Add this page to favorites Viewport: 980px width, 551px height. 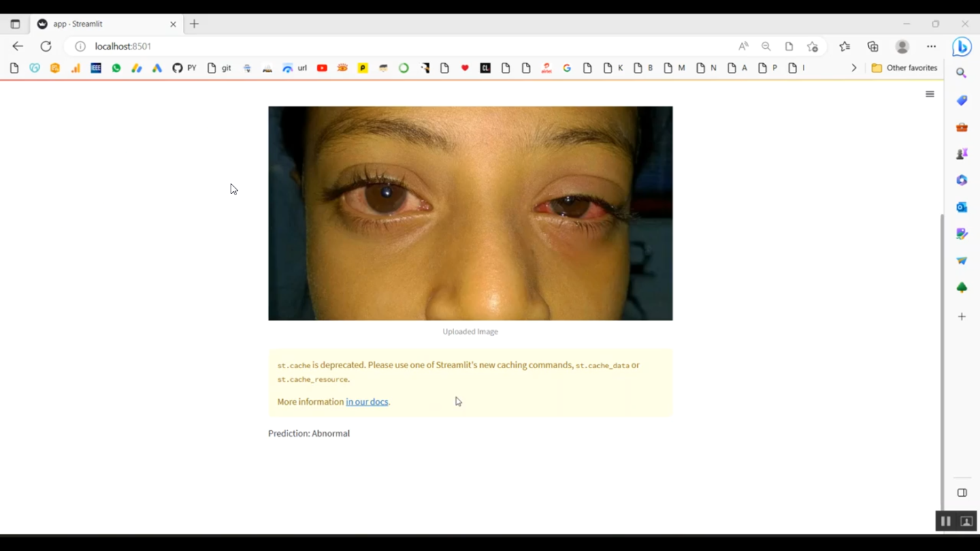[813, 46]
